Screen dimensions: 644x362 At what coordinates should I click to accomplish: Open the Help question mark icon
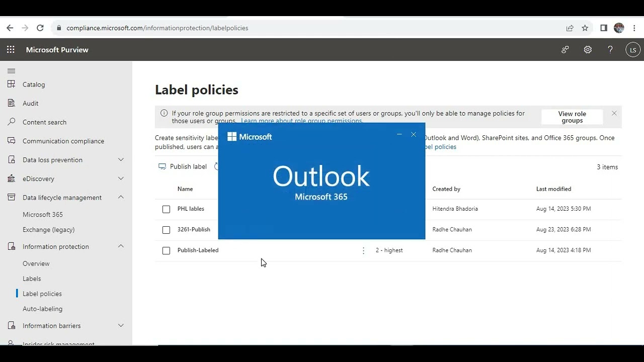(x=610, y=50)
